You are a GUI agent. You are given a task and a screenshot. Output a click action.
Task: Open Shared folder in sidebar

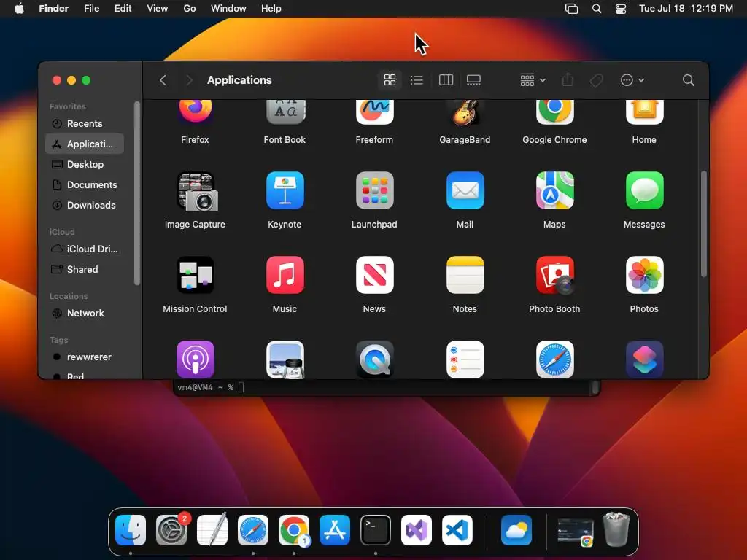tap(85, 269)
